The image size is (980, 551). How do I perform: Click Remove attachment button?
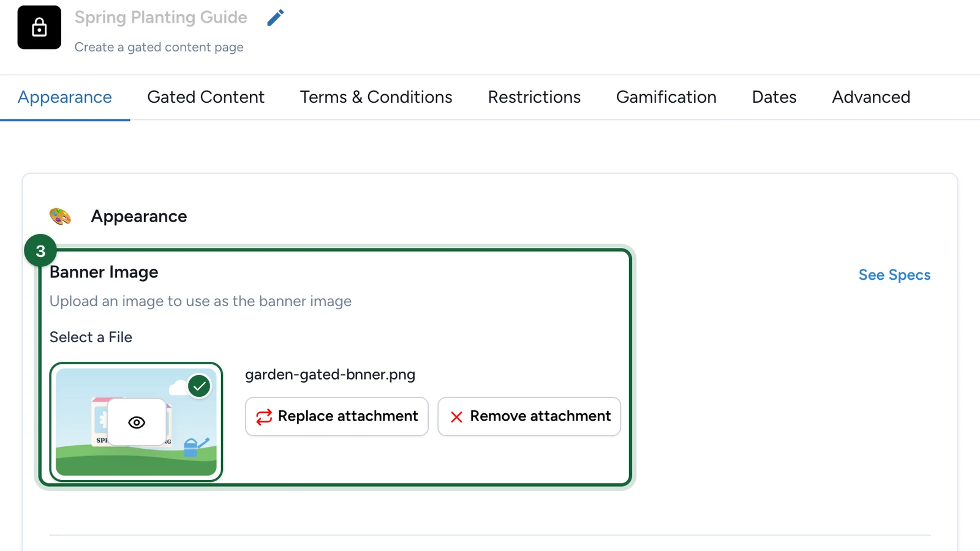[529, 417]
